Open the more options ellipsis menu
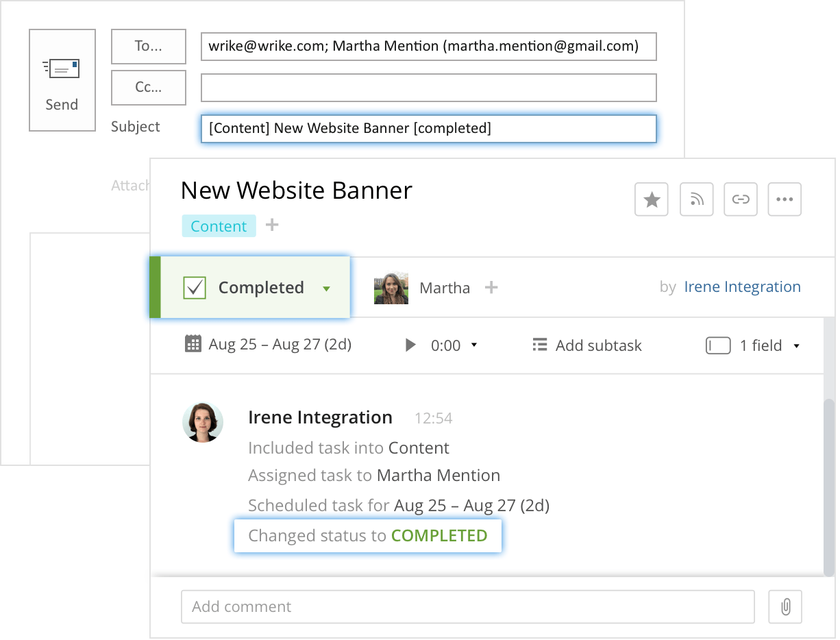The height and width of the screenshot is (640, 840). click(x=785, y=199)
